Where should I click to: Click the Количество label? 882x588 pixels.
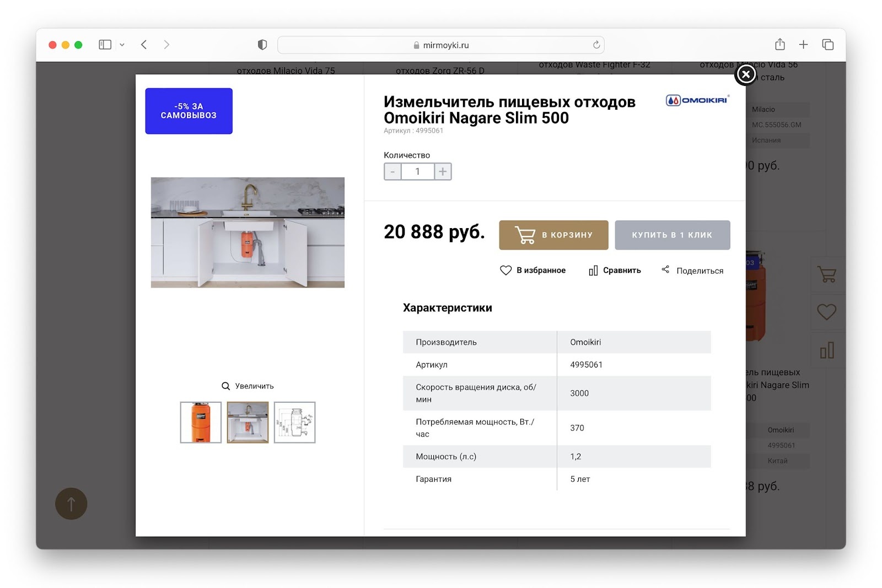coord(407,155)
